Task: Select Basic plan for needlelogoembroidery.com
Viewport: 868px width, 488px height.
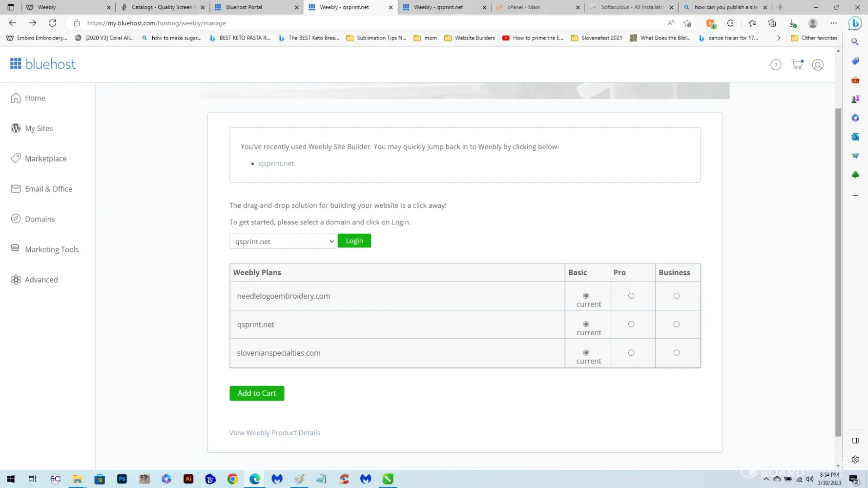Action: click(x=586, y=296)
